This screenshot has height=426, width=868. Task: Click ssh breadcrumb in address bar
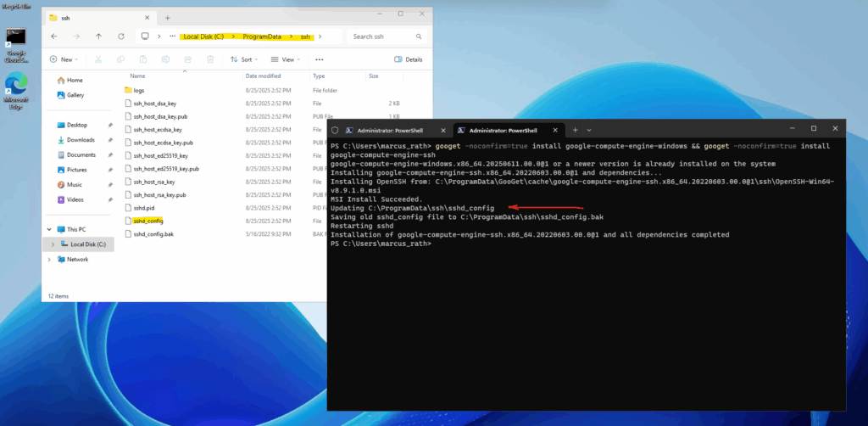coord(305,36)
